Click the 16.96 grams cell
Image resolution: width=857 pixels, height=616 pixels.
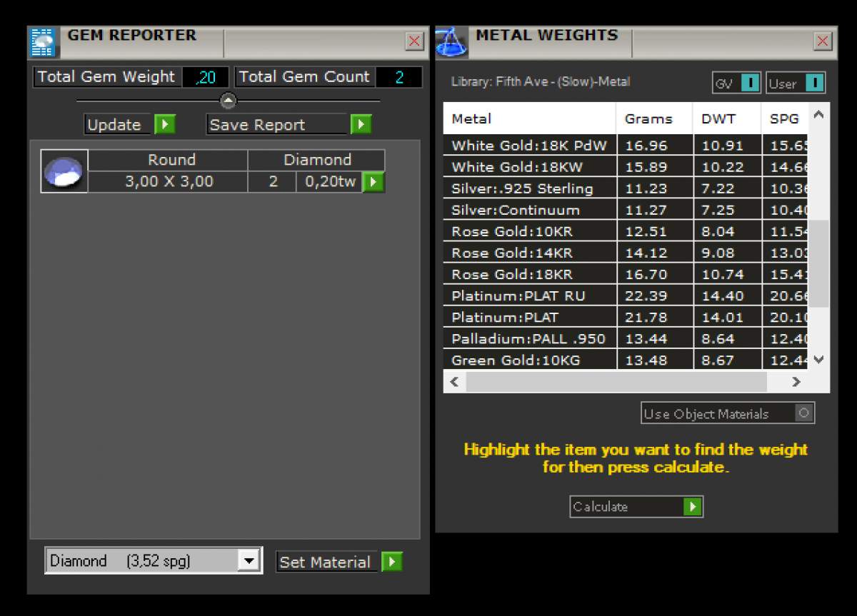tap(654, 146)
